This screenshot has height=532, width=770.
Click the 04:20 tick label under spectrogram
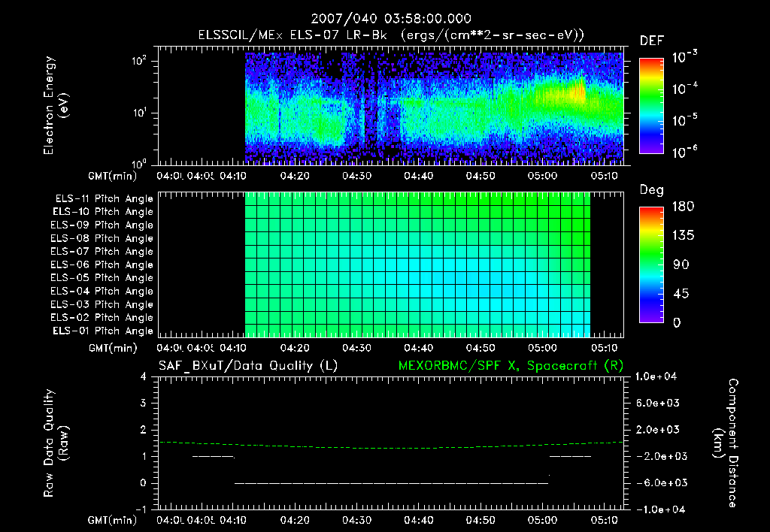click(295, 176)
